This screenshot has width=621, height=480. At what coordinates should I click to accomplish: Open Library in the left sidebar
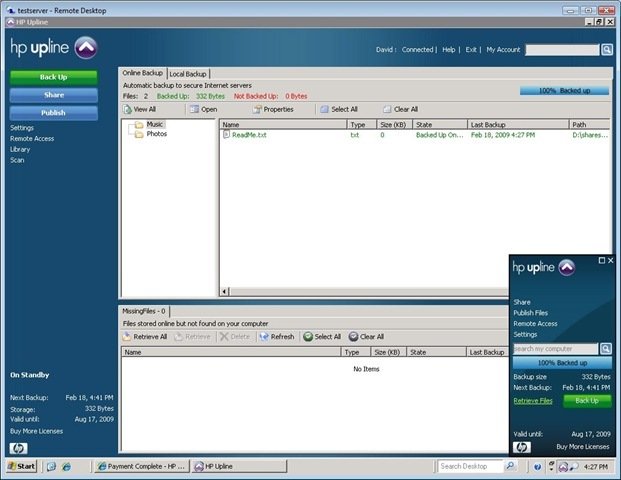pos(20,149)
